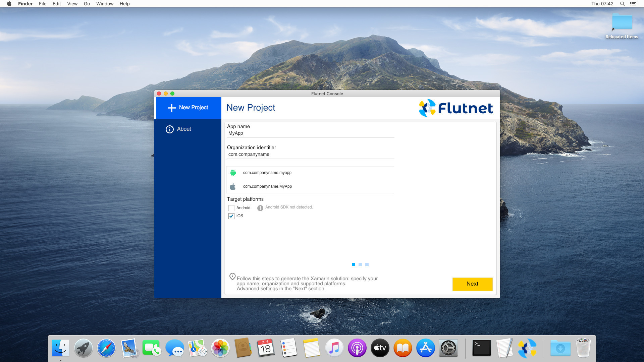644x362 pixels.
Task: Click the App name text field
Action: (x=310, y=133)
